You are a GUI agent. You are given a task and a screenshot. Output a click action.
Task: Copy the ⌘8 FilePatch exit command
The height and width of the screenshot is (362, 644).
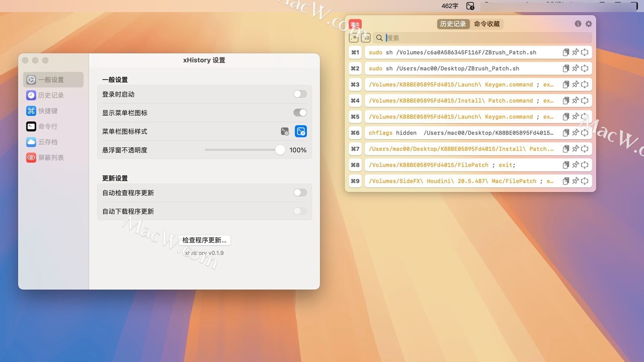click(x=566, y=165)
